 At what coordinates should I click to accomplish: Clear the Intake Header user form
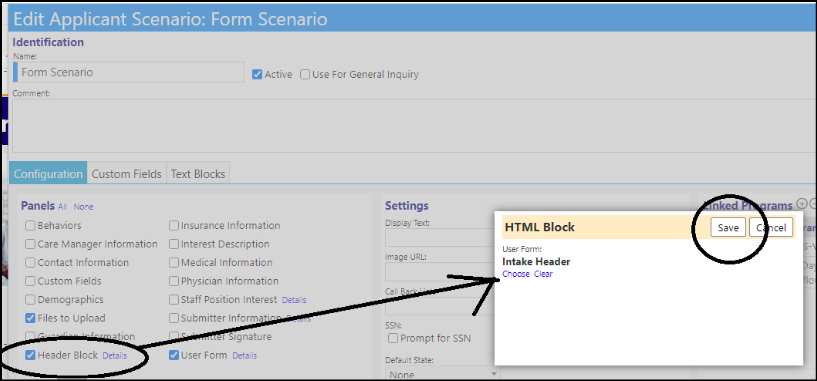point(543,274)
